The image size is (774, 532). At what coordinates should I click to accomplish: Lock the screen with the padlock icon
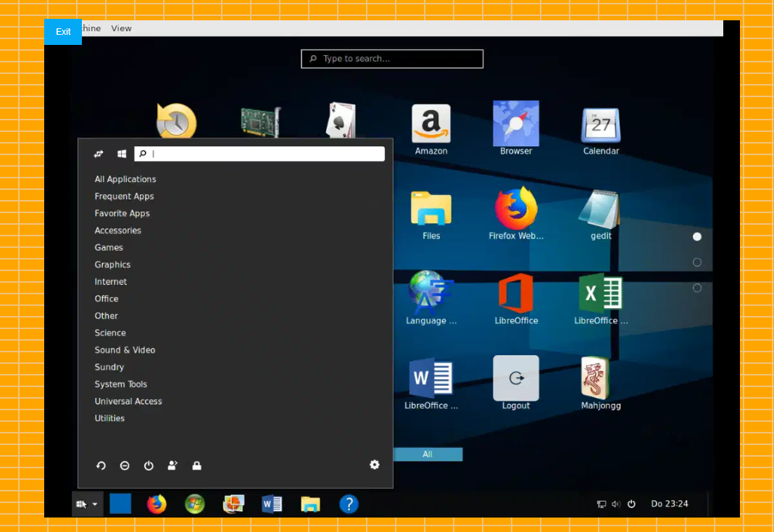point(196,465)
